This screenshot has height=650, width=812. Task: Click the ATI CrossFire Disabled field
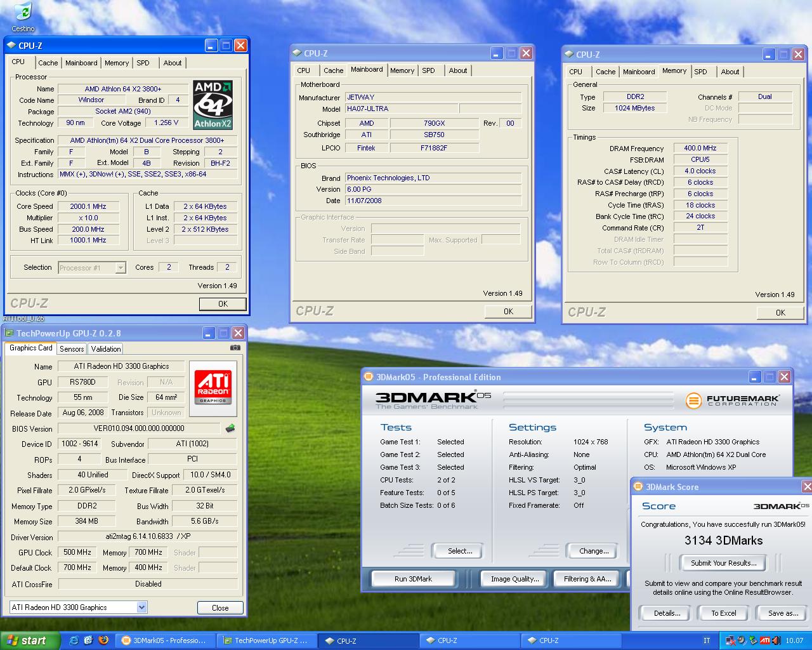(148, 584)
